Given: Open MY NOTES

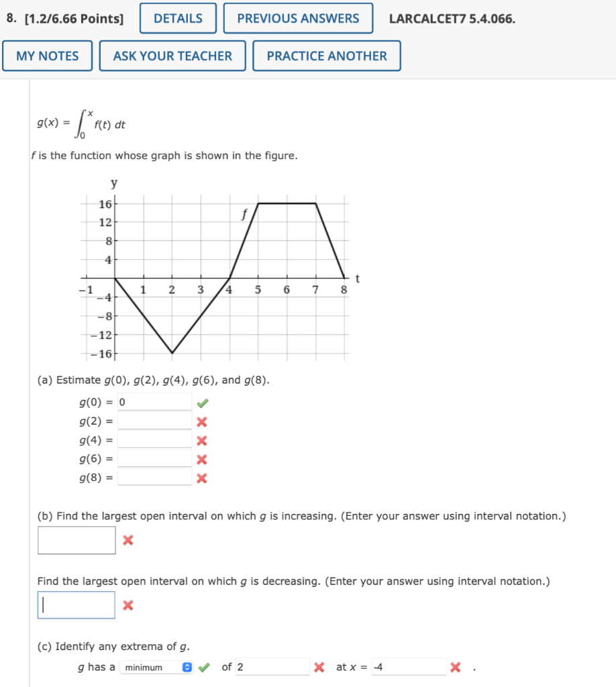Looking at the screenshot, I should tap(47, 56).
